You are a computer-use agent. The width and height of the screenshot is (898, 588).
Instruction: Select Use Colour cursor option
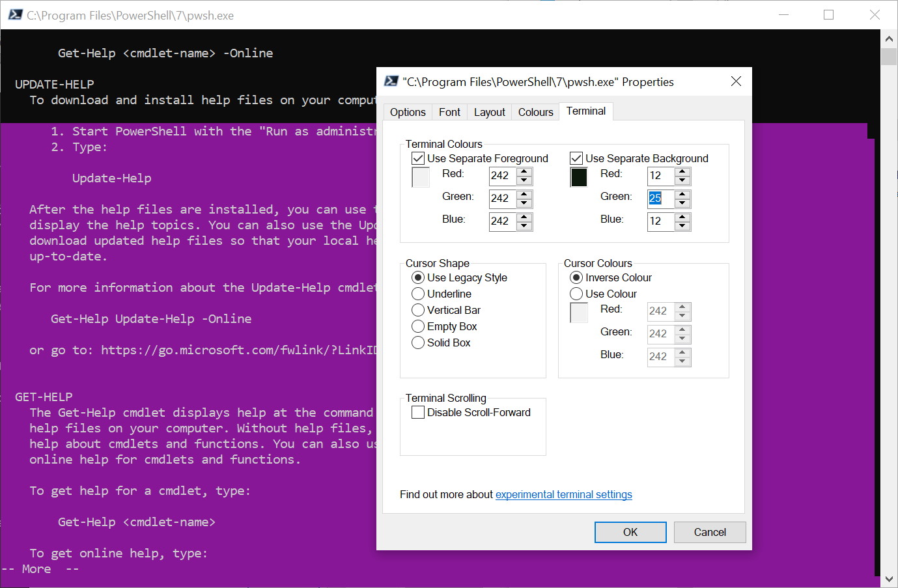click(x=576, y=294)
